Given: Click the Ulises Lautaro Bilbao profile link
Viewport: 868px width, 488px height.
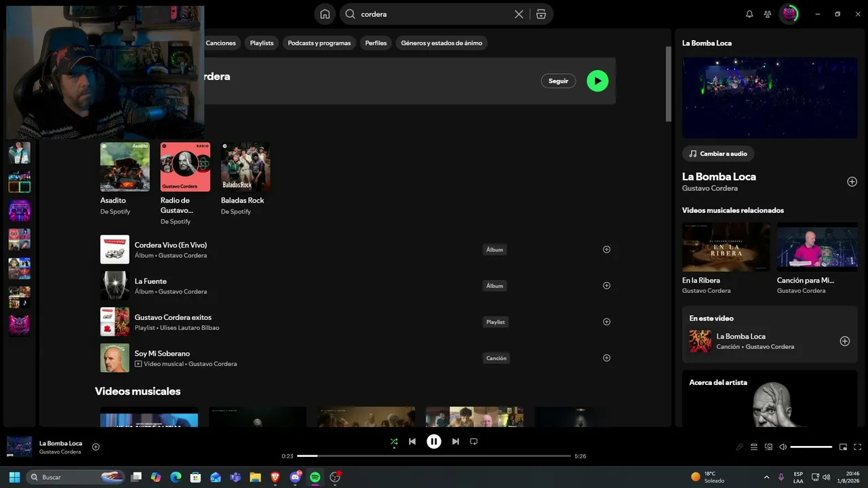Looking at the screenshot, I should [189, 328].
